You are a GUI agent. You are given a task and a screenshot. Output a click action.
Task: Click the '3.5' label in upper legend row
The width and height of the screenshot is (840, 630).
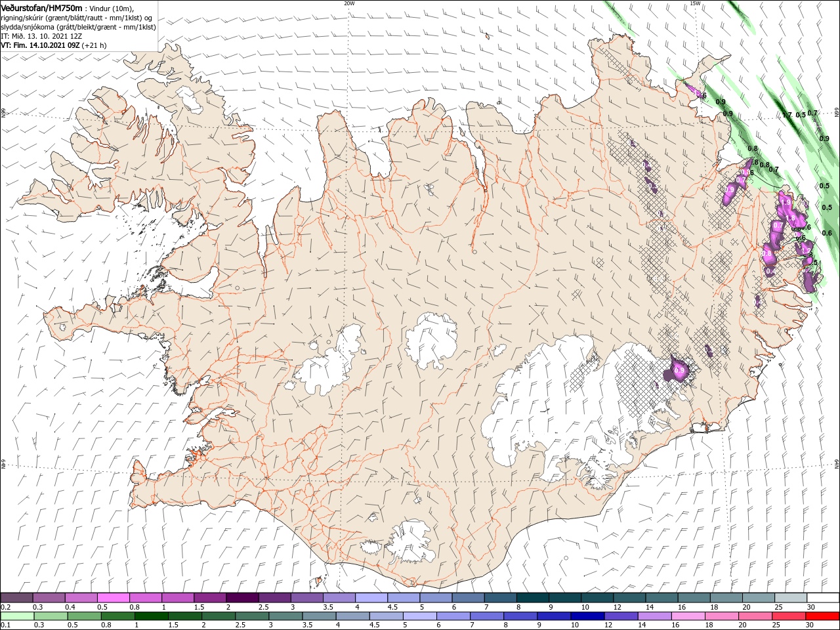(x=328, y=607)
